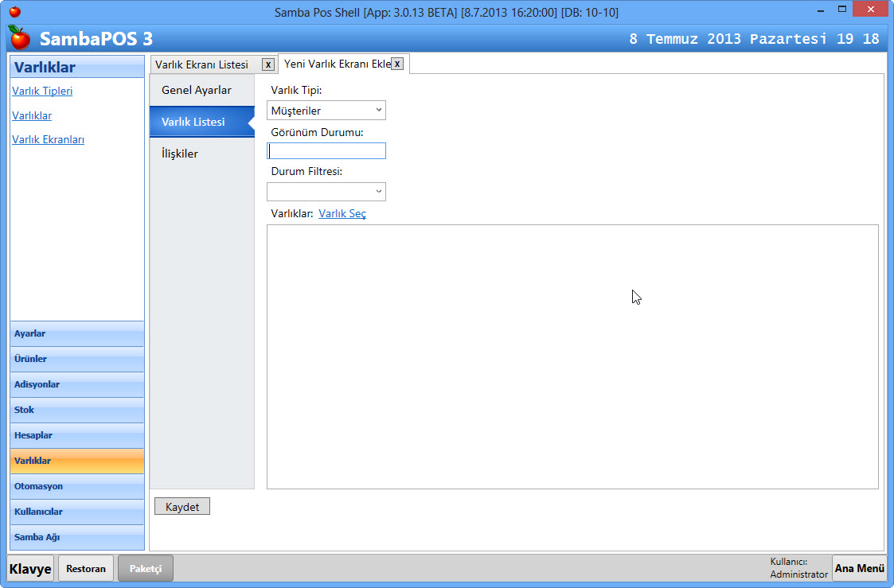Open Varlık Ekranları in the sidebar

coord(49,139)
